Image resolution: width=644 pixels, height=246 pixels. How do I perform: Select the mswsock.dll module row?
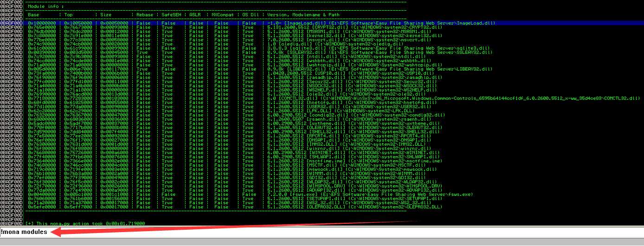(322, 169)
